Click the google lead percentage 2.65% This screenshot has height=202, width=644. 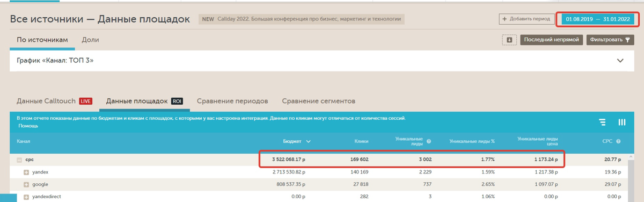pos(488,184)
